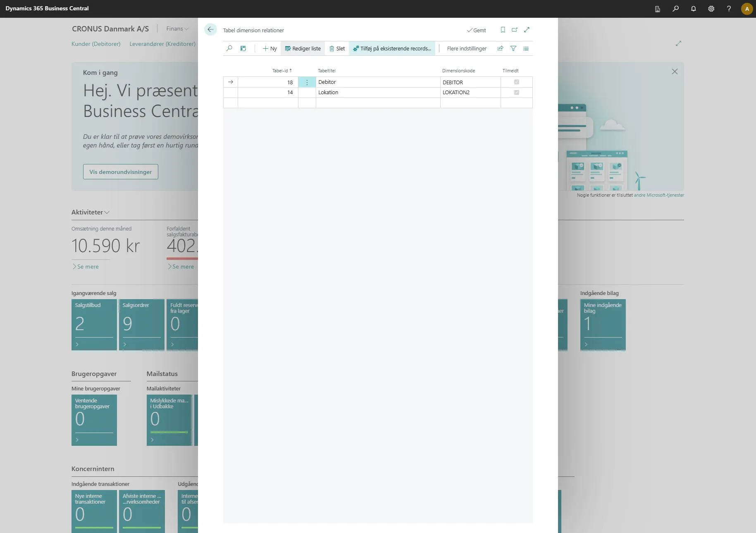Delete the row with Slet

(337, 48)
